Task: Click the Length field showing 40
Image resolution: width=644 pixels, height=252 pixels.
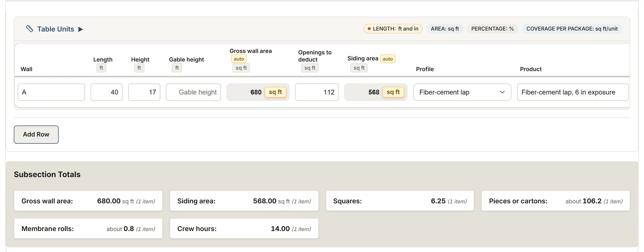Action: click(107, 92)
